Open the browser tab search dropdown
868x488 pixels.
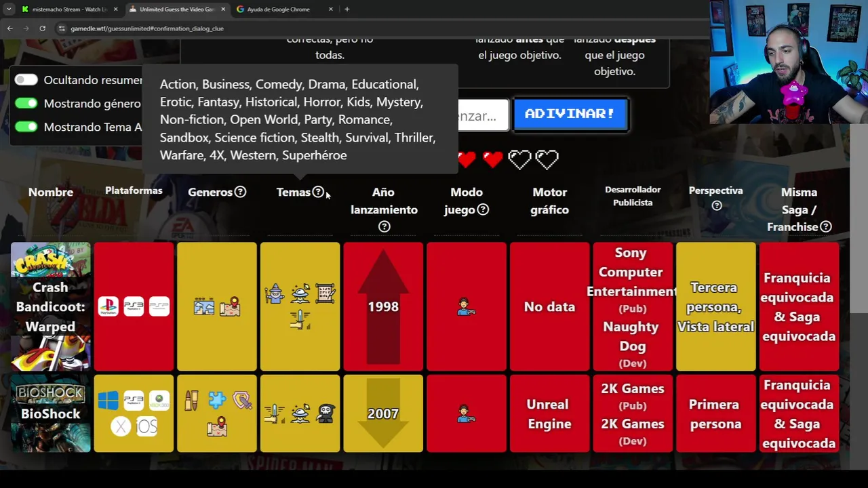coord(9,9)
